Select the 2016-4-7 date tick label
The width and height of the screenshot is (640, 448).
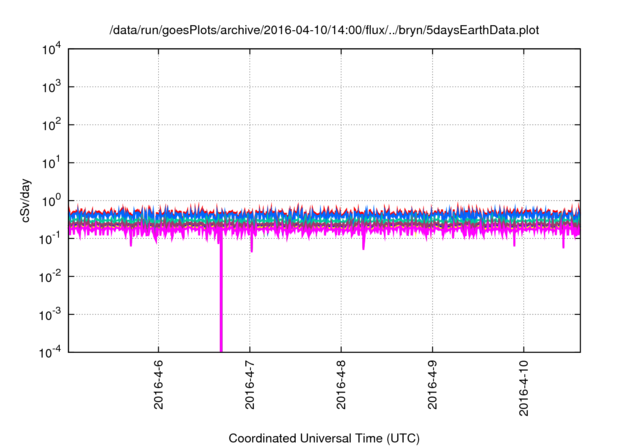(x=249, y=384)
